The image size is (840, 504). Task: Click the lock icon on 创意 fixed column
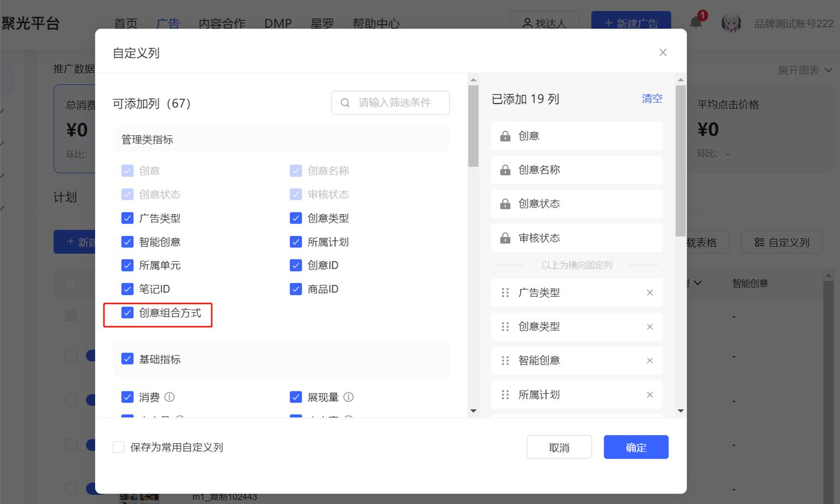(x=505, y=135)
